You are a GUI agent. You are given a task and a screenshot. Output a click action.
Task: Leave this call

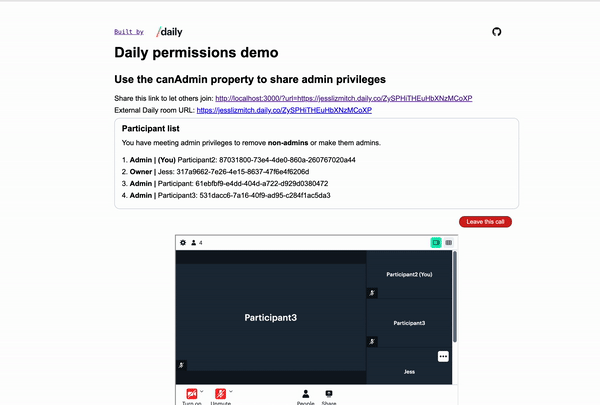485,222
